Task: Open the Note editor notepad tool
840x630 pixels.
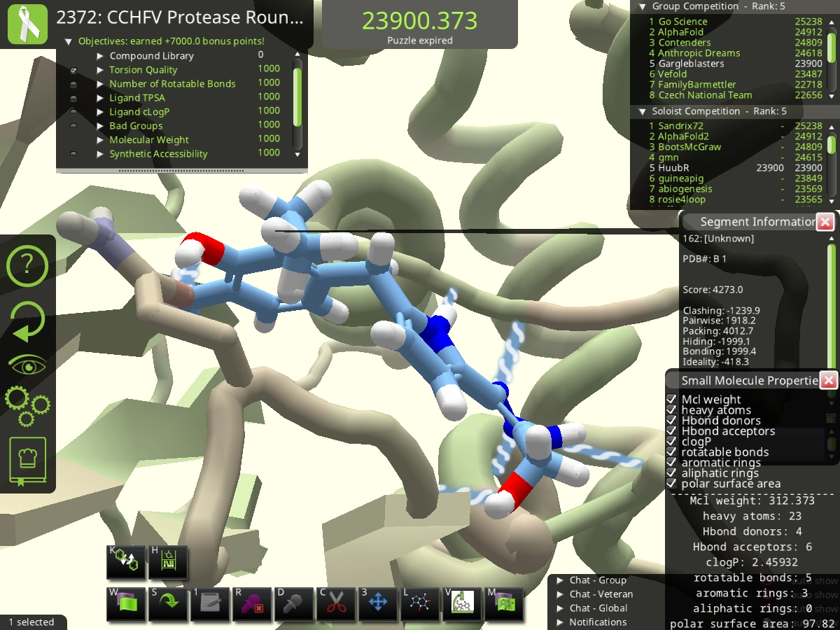Action: tap(210, 604)
